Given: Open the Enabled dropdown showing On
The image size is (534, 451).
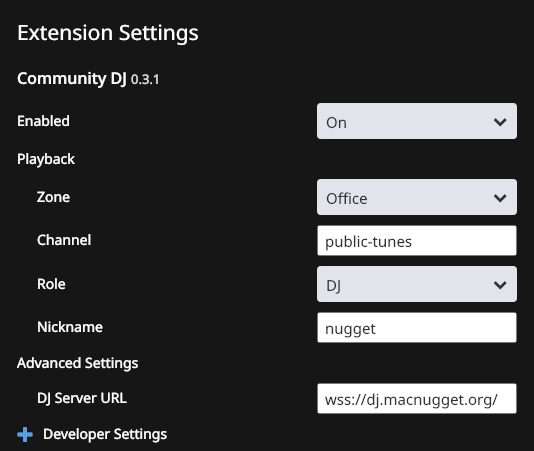Looking at the screenshot, I should coord(417,121).
